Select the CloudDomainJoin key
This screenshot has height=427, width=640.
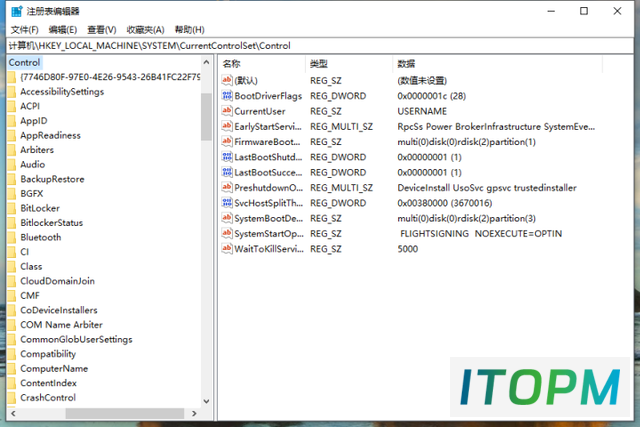coord(57,281)
